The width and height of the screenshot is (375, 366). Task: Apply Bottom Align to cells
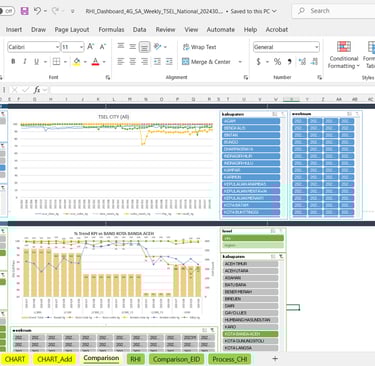pos(144,47)
